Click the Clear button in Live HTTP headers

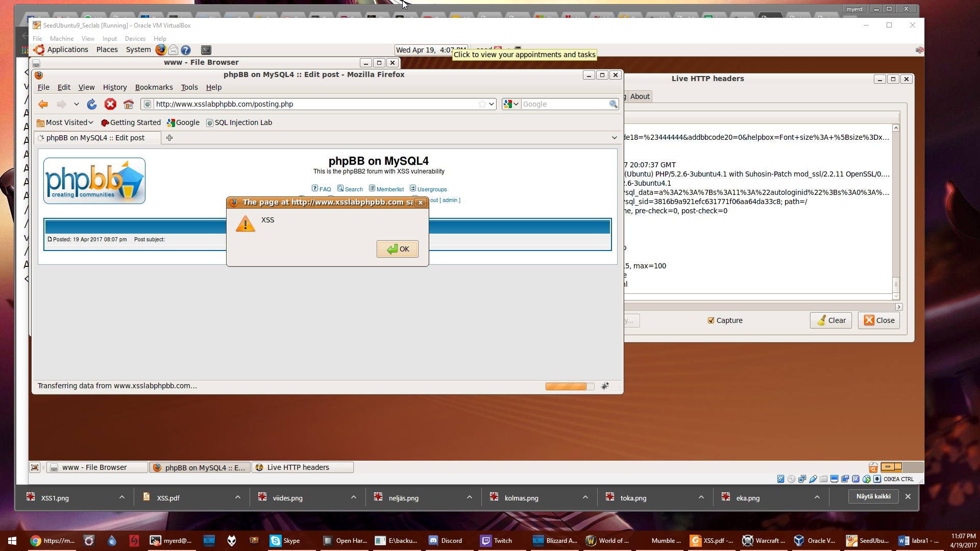tap(831, 320)
